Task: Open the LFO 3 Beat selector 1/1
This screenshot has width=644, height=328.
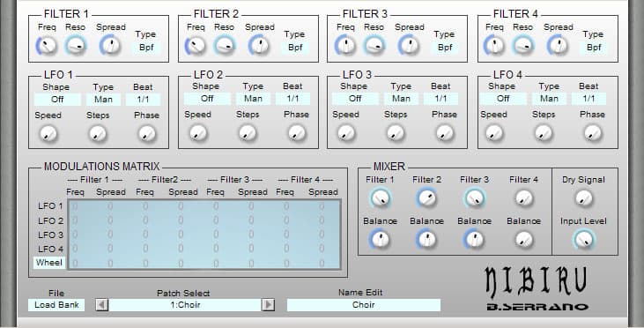Action: pyautogui.click(x=440, y=99)
